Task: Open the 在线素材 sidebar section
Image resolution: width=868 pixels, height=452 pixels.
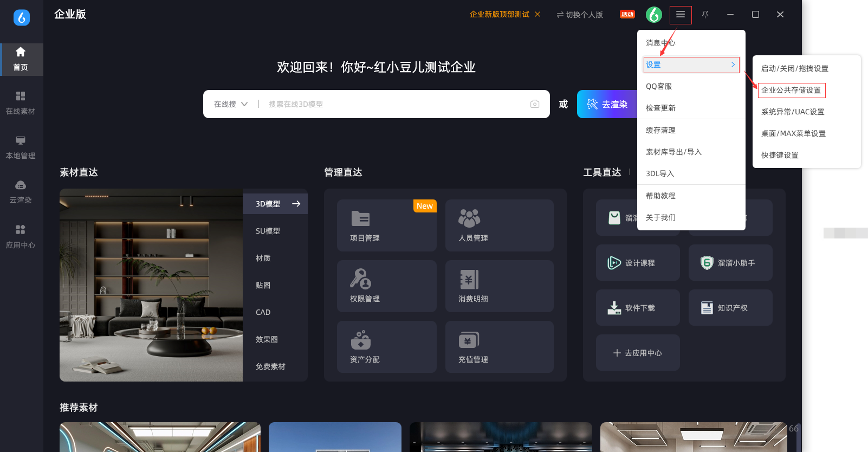Action: pos(21,103)
